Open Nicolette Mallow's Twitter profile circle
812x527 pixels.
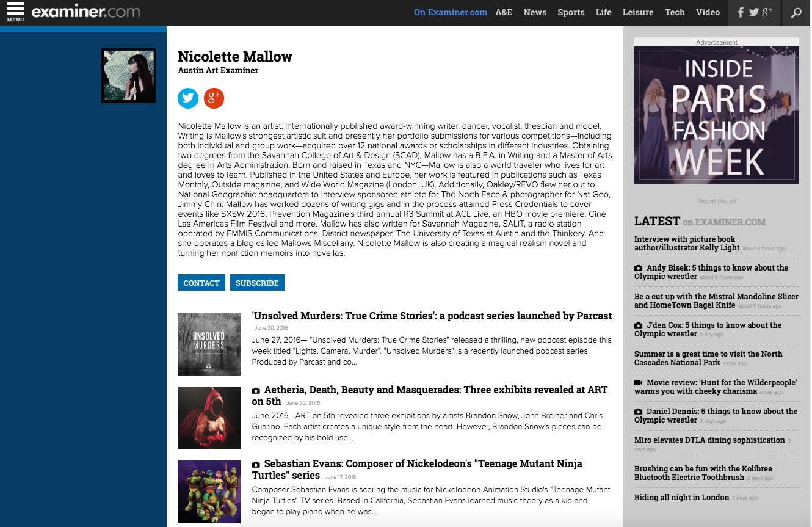click(x=188, y=98)
